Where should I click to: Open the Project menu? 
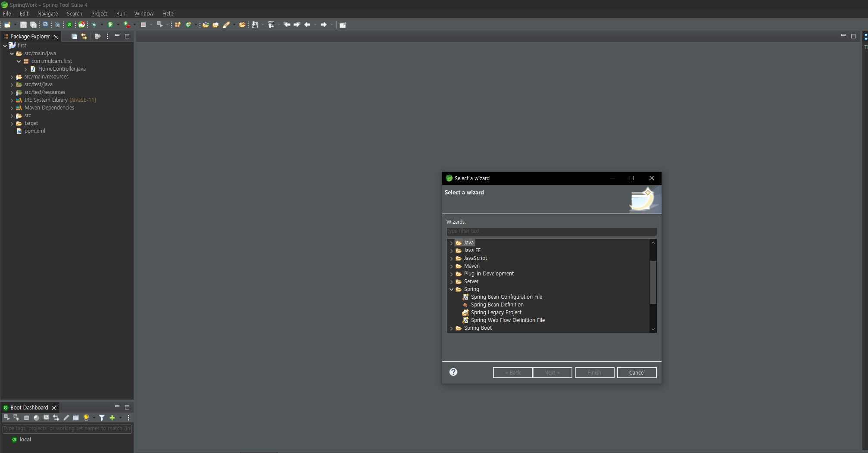99,13
